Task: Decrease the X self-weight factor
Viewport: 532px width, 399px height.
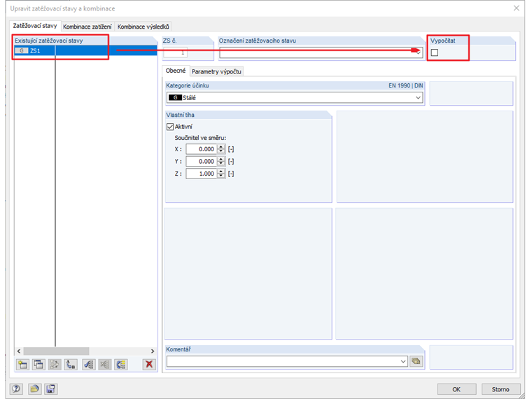Action: tap(221, 151)
